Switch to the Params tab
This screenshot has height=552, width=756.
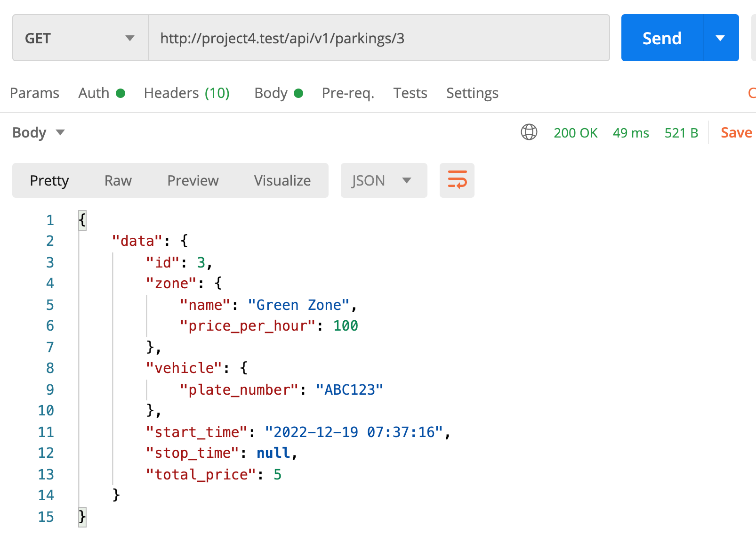(x=35, y=93)
